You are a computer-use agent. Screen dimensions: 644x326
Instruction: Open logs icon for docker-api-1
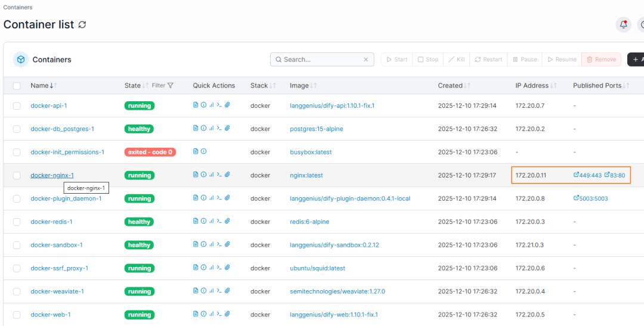coord(196,105)
